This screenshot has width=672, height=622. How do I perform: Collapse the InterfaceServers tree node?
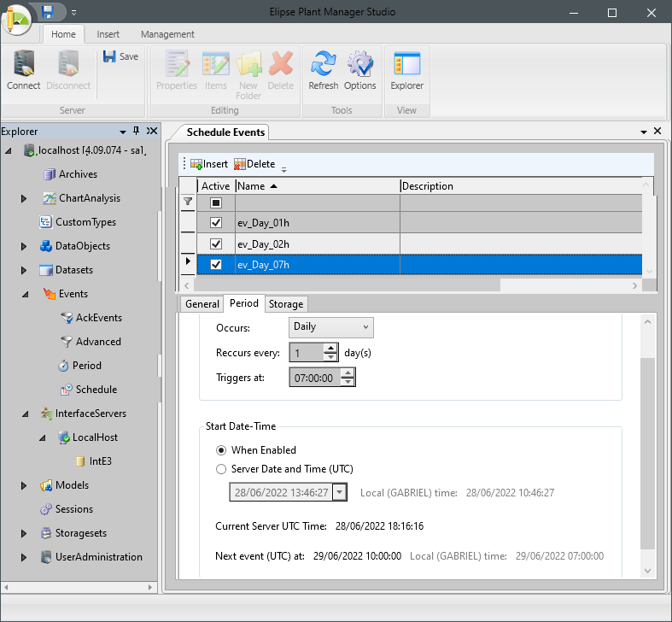pos(26,414)
